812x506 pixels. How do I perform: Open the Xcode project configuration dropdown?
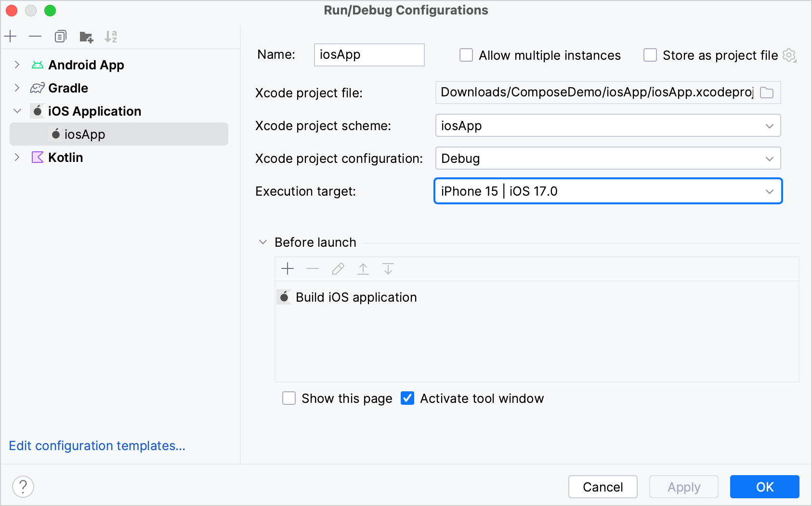(x=770, y=158)
